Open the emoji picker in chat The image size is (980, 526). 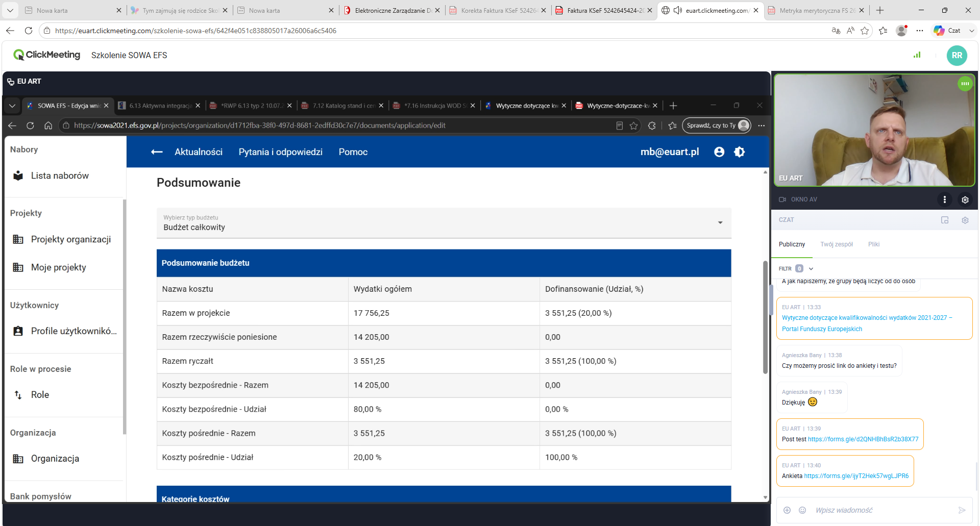[x=802, y=510]
